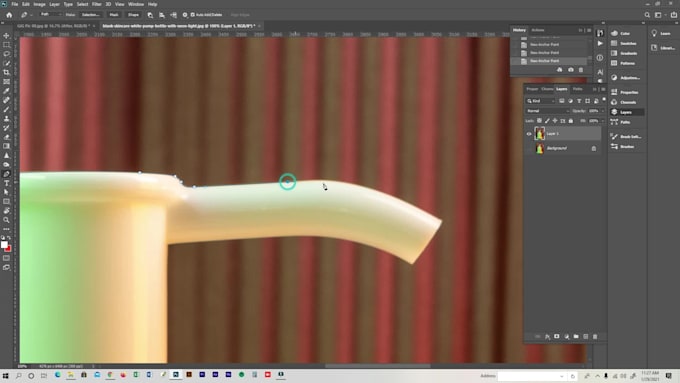Toggle layer filtering on/off switch
Screen dimensions: 680x383
(604, 100)
